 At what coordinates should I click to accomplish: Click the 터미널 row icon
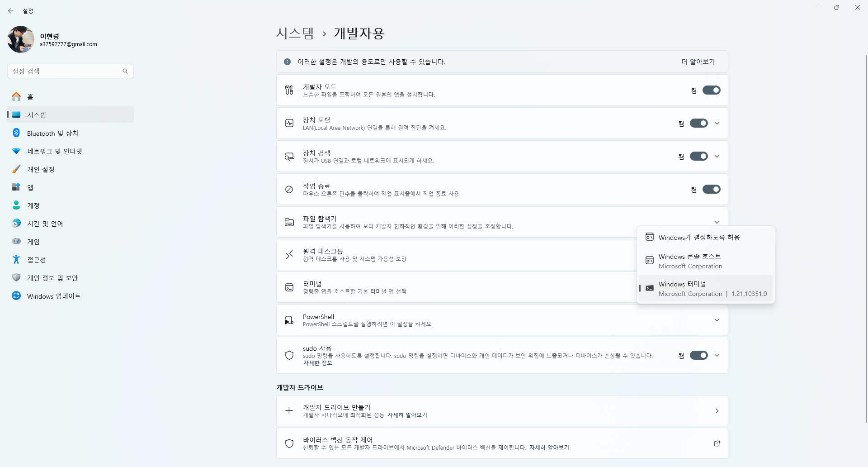coord(289,287)
